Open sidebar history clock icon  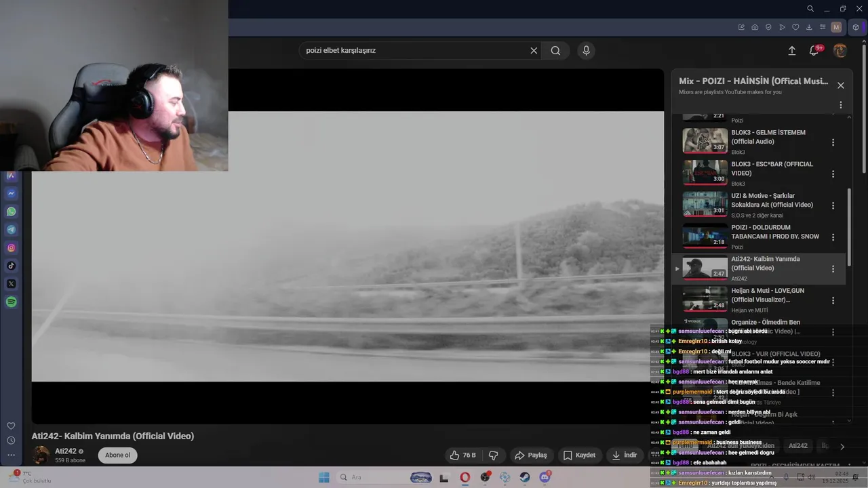pyautogui.click(x=11, y=441)
